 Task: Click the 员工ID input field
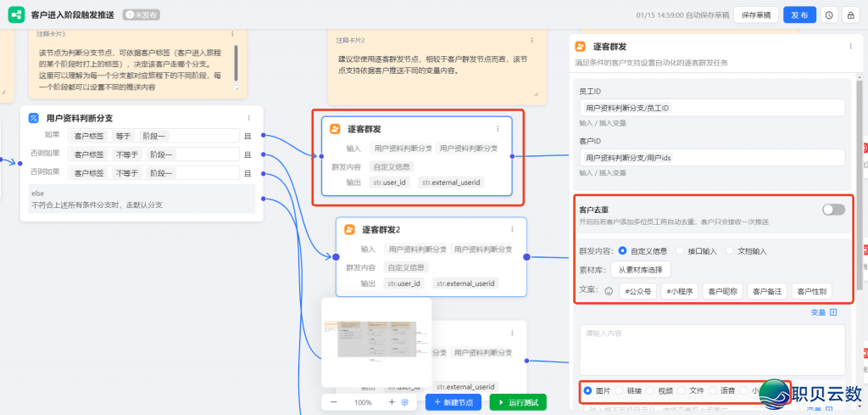tap(712, 108)
